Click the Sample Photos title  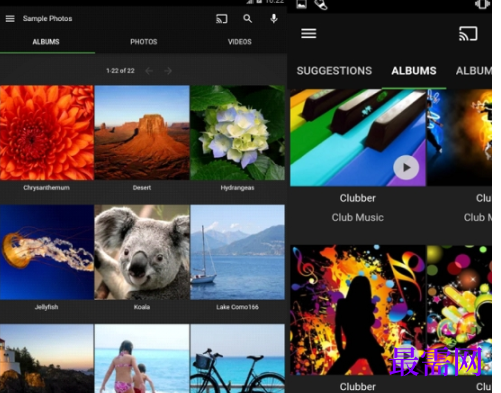pos(47,19)
